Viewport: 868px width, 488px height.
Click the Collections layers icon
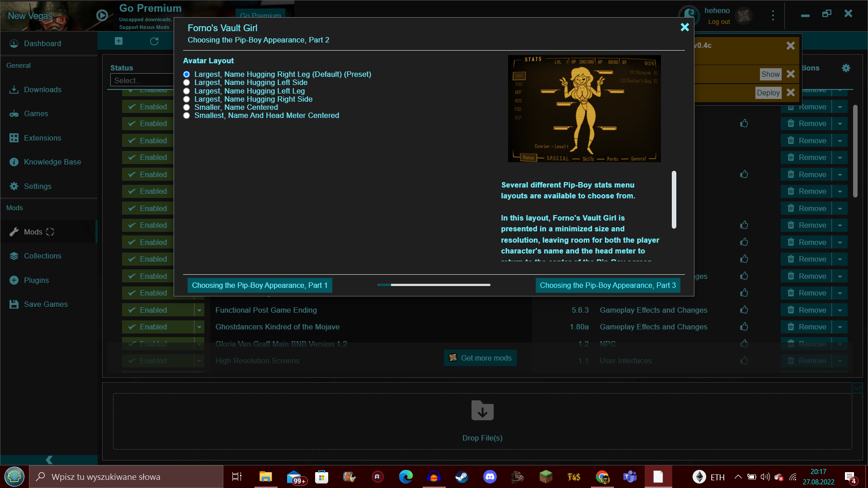click(x=14, y=256)
